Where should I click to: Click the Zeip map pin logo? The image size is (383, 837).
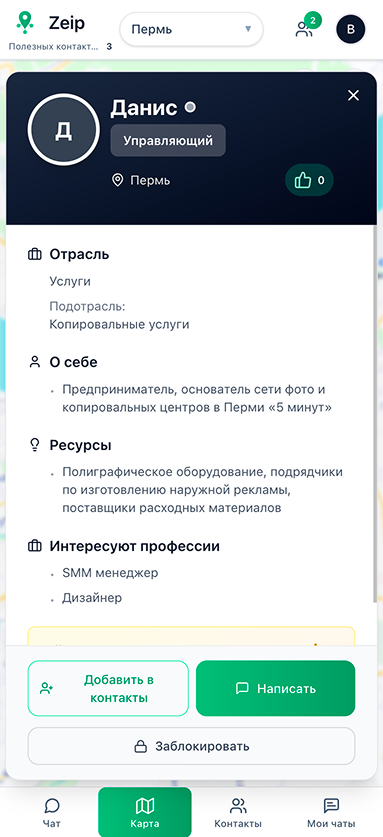pos(25,23)
